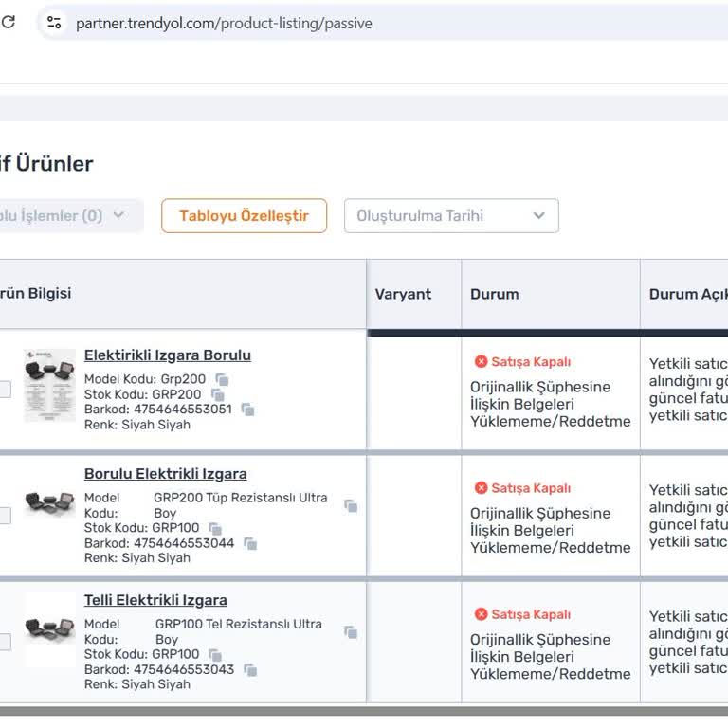This screenshot has width=728, height=728.
Task: Click Satışa Kapalı error icon, Telli Elektrikli Izgara row
Action: pos(481,614)
